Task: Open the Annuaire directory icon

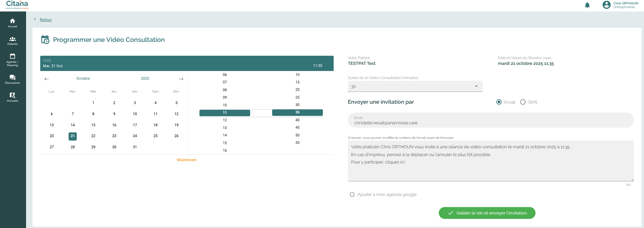Action: 13,95
